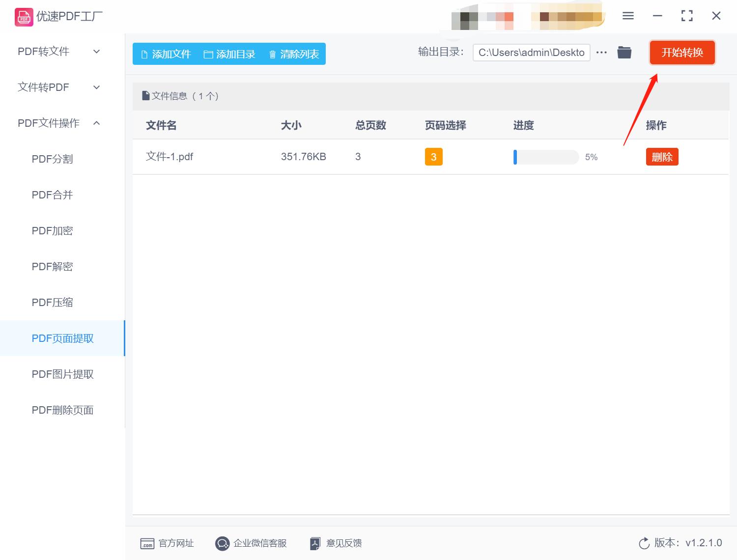Screen dimensions: 737x560
Task: Click the output directory path field
Action: (x=531, y=52)
